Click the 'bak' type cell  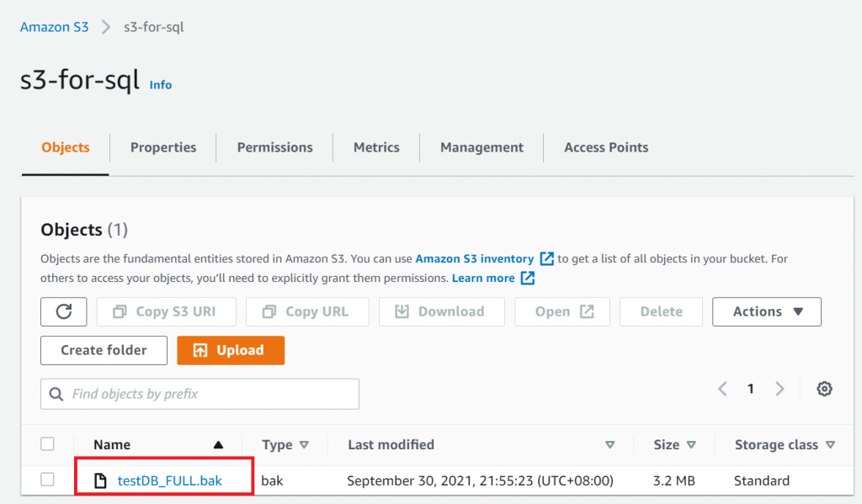(272, 481)
